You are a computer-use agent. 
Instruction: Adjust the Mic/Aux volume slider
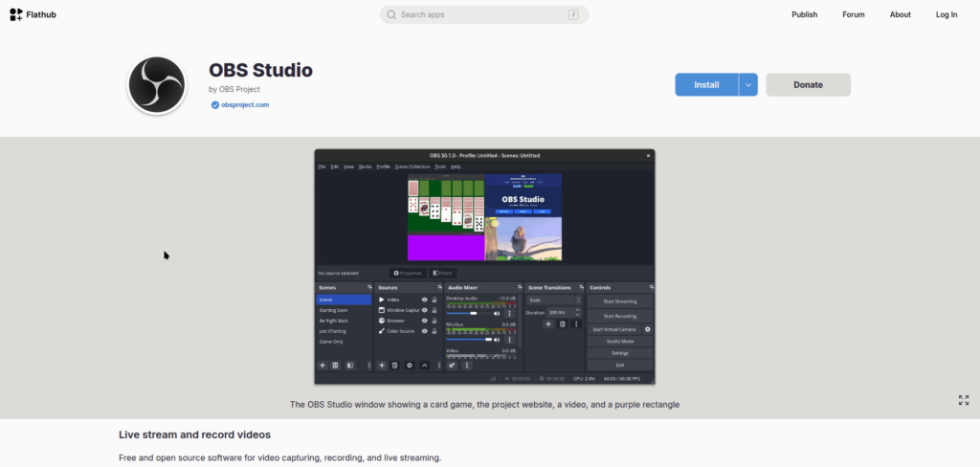coord(469,340)
